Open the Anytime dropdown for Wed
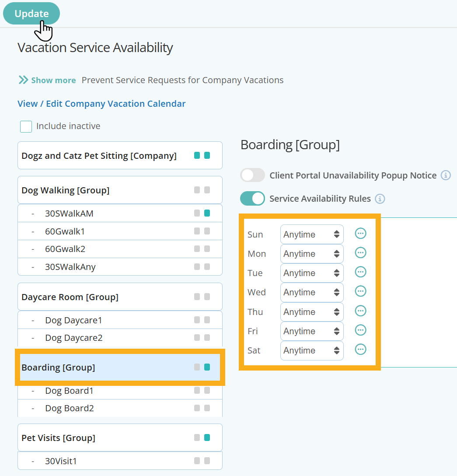 pos(311,292)
